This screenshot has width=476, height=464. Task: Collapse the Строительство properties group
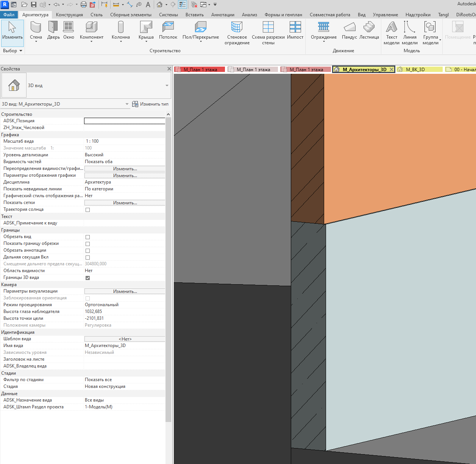pos(168,114)
